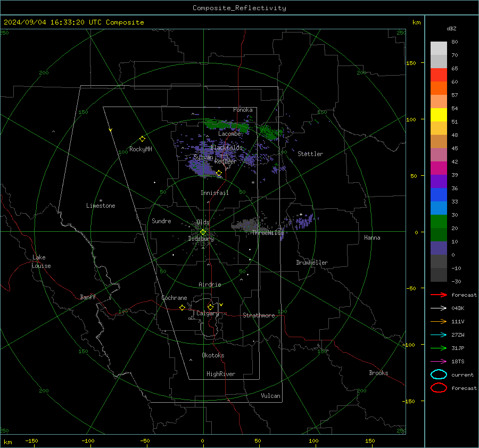The image size is (479, 448).
Task: Click the 'Drumheller' town label
Action: point(312,263)
